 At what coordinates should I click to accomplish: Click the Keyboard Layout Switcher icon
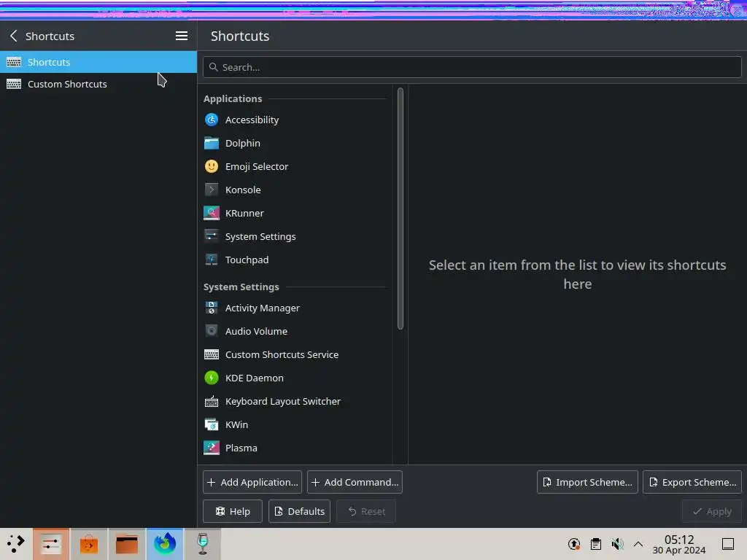coord(211,401)
